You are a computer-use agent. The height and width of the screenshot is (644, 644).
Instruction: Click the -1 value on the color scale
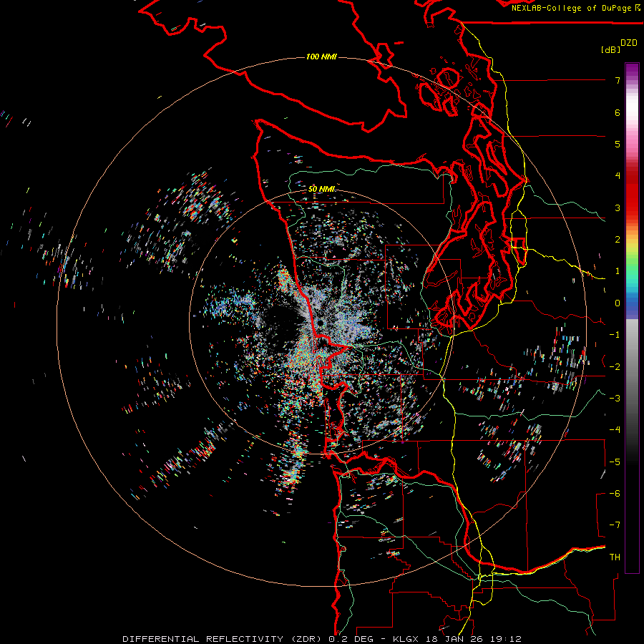[615, 335]
